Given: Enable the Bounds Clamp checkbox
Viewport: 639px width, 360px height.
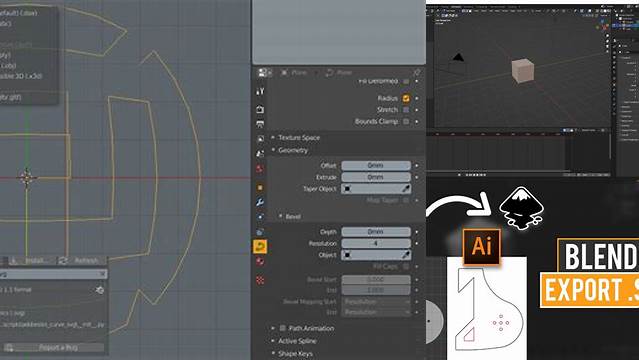Looking at the screenshot, I should pos(406,121).
